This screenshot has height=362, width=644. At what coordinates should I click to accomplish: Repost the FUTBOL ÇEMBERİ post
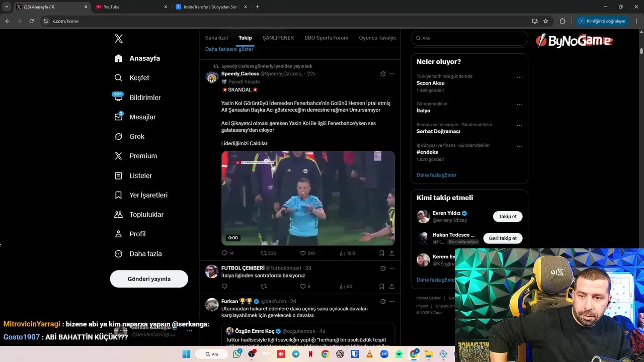pos(264,287)
